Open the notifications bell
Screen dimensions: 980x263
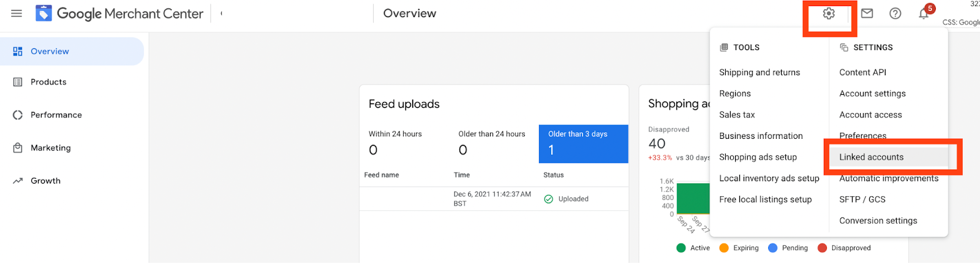coord(924,13)
